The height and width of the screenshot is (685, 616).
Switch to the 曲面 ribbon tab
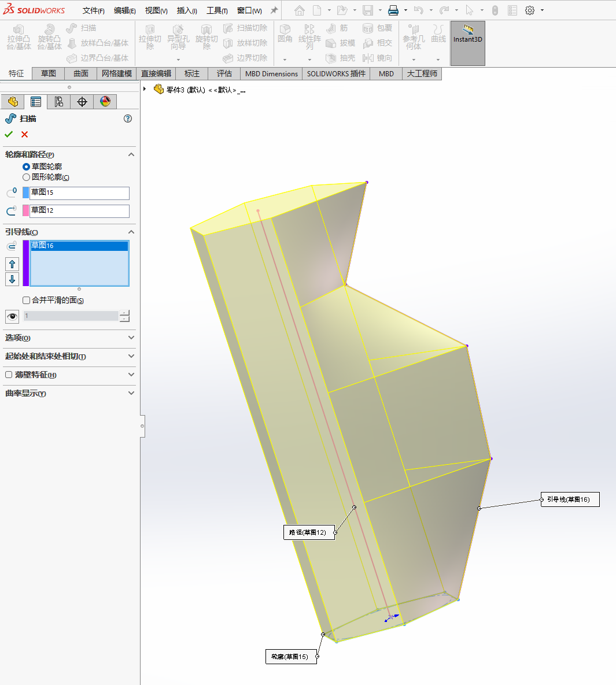click(x=81, y=73)
